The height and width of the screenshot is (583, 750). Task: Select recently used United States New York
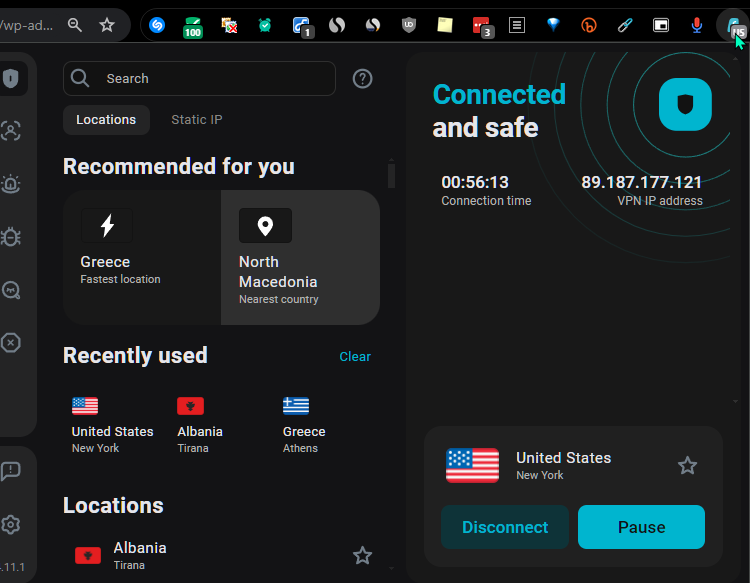click(112, 425)
